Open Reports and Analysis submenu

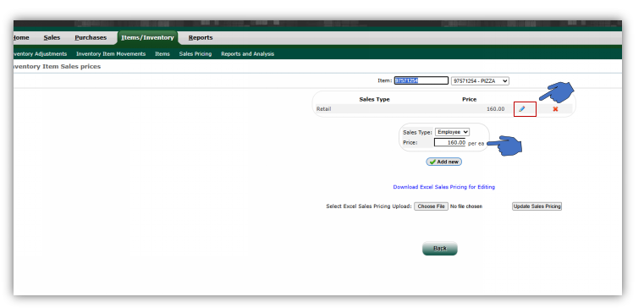[247, 54]
